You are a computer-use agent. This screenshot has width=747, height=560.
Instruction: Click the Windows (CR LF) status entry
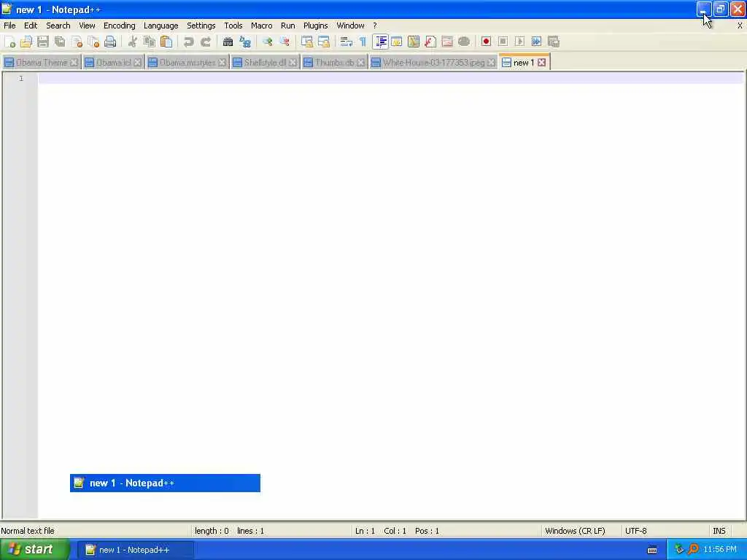coord(575,531)
